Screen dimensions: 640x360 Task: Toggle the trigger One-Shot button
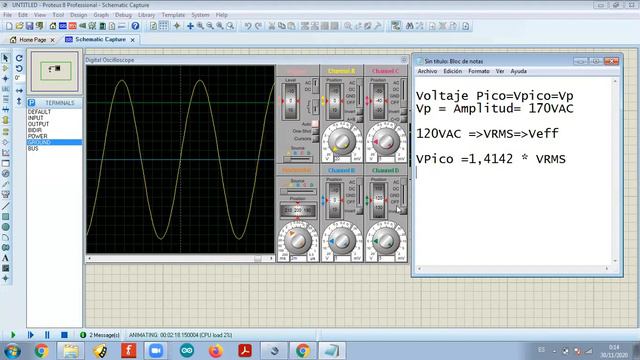[315, 131]
